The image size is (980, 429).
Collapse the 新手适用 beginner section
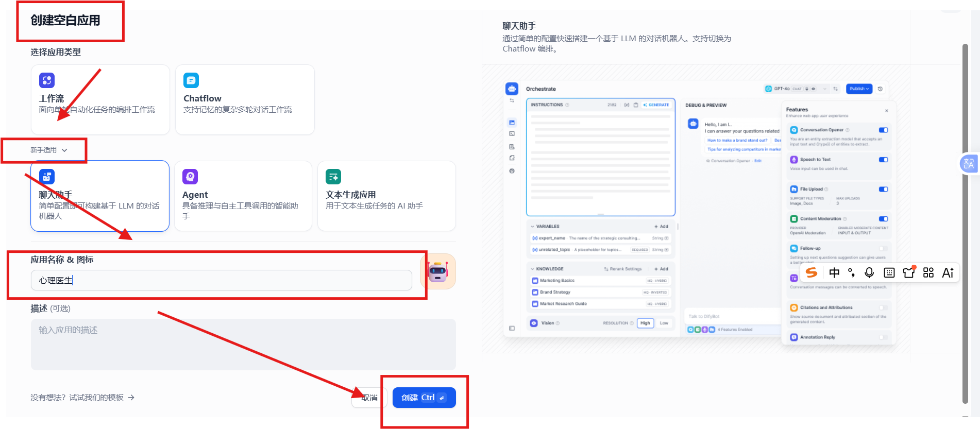[x=49, y=150]
